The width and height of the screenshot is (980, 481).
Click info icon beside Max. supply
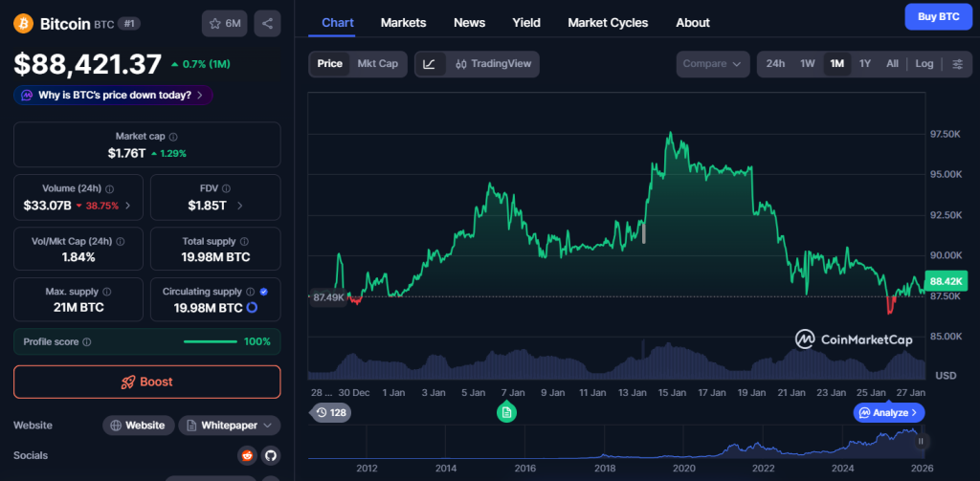pyautogui.click(x=107, y=292)
